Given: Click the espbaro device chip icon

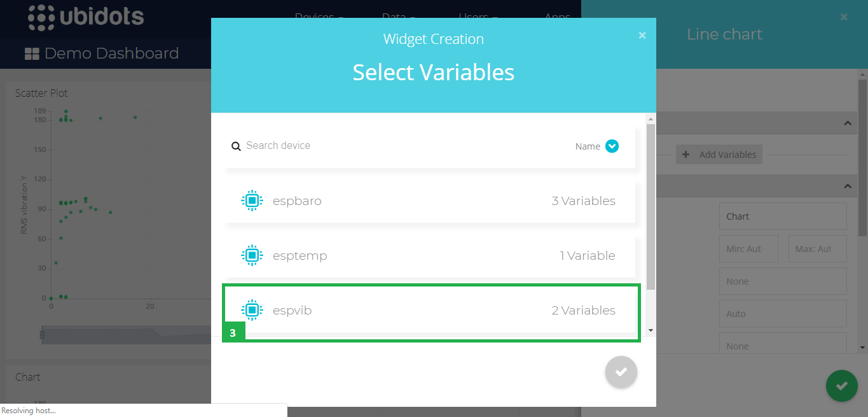Looking at the screenshot, I should (x=252, y=201).
